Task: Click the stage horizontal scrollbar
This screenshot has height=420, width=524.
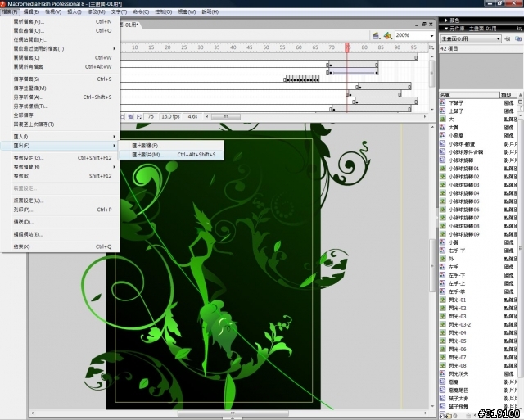Action: 233,413
